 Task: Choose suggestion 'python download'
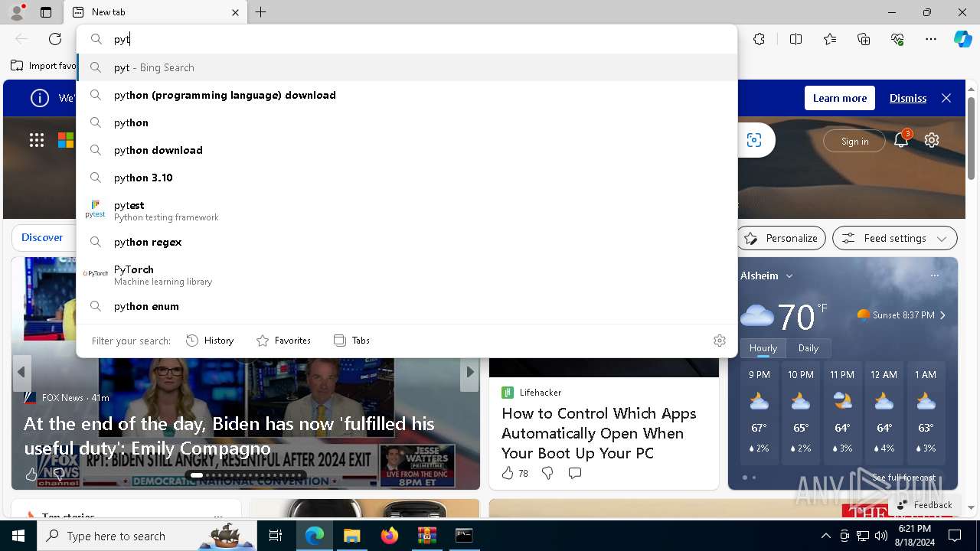click(407, 150)
